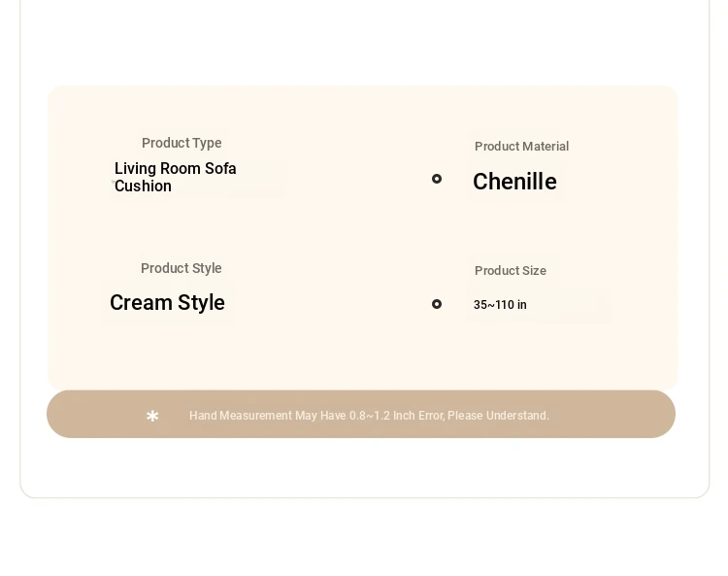Click the word "Size" in Product Size
Screen dimensions: 728x576
click(532, 271)
